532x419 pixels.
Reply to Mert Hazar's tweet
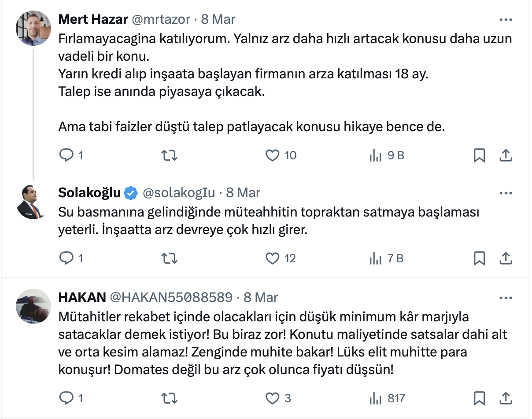click(66, 155)
